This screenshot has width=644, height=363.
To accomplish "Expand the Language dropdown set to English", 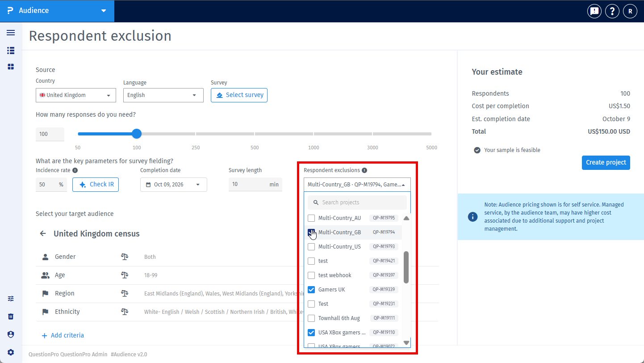I will [x=163, y=95].
